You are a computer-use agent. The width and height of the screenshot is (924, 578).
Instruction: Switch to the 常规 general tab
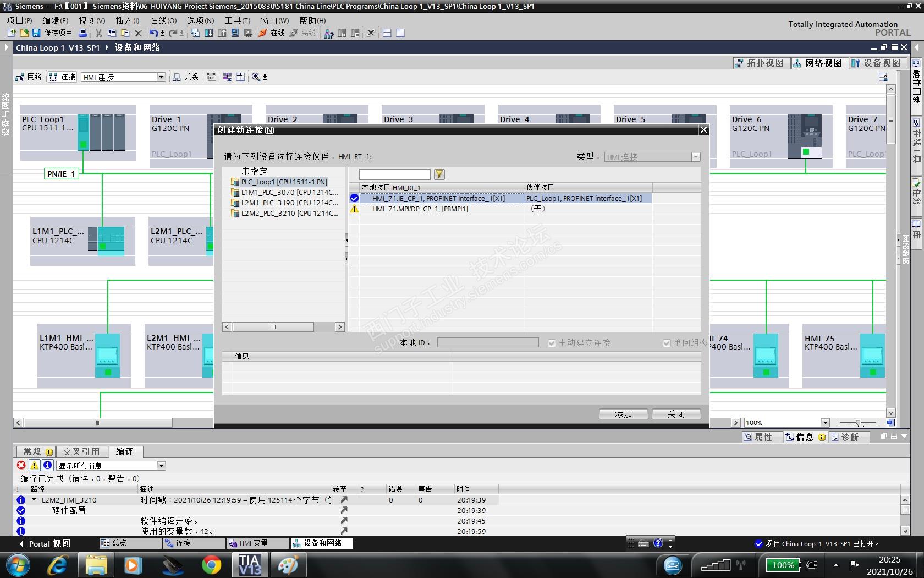coord(37,452)
